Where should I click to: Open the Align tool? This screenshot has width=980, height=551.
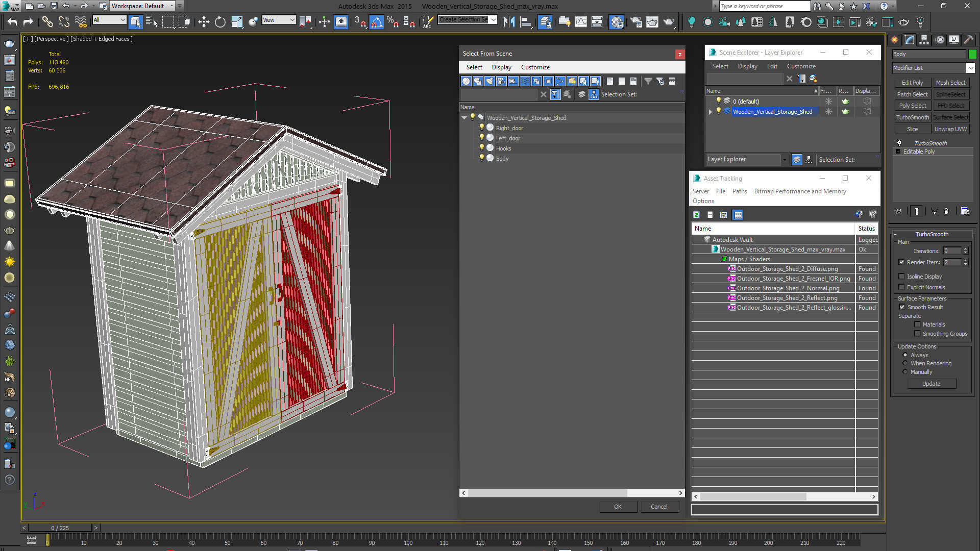[x=525, y=21]
